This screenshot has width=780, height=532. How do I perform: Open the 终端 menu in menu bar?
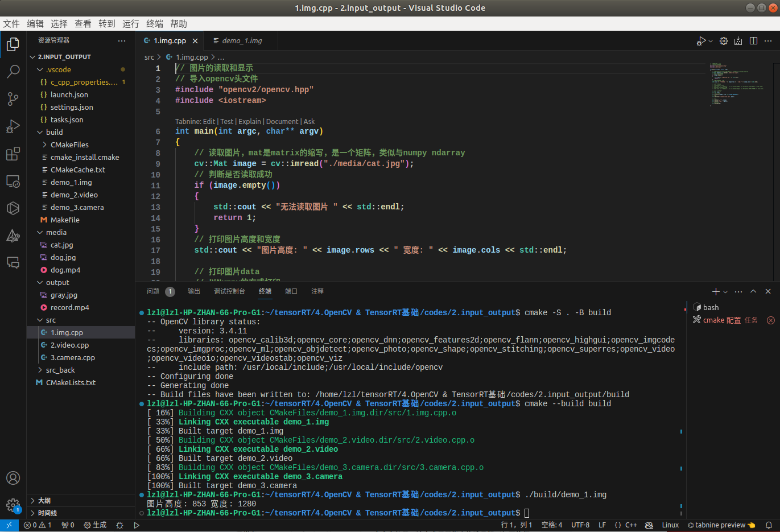[x=154, y=24]
